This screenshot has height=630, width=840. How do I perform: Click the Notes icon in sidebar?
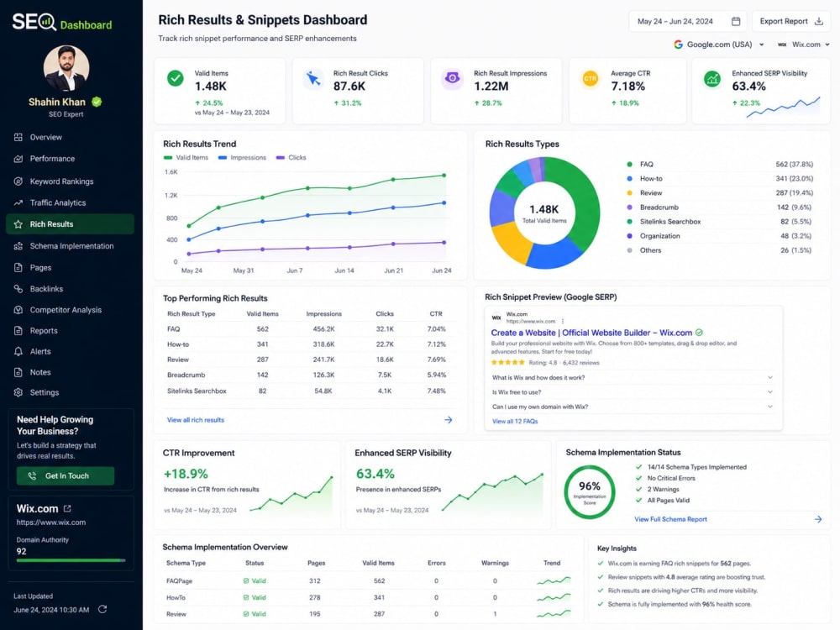pyautogui.click(x=18, y=372)
